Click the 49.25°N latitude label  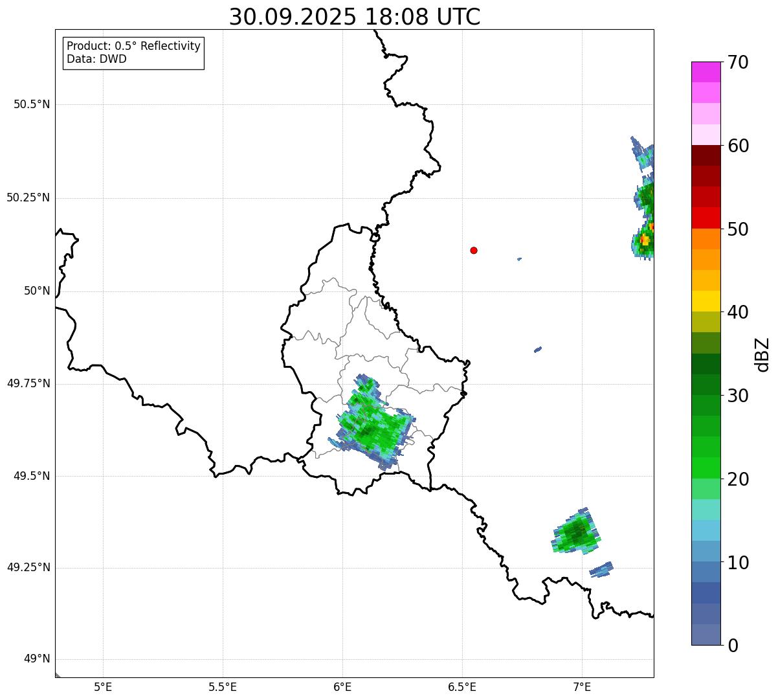pos(28,567)
